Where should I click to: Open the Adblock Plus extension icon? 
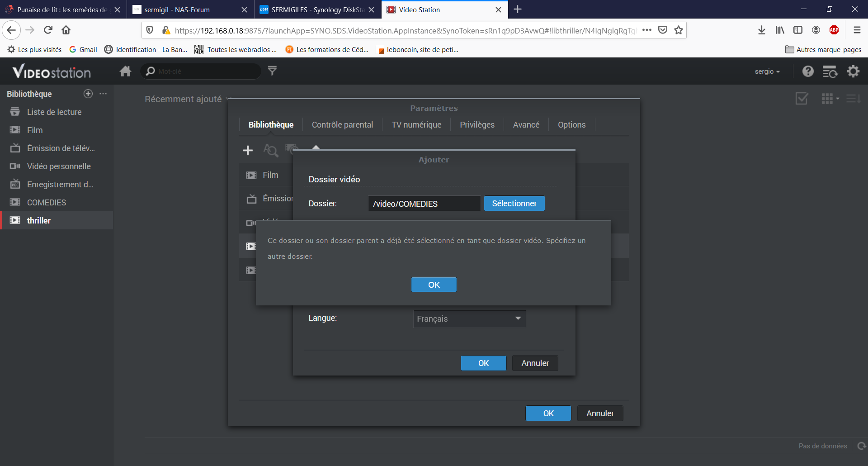[x=834, y=30]
